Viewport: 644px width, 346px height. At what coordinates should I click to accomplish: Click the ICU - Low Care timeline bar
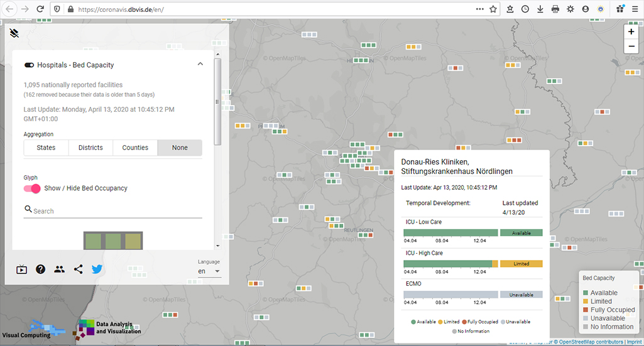coord(450,233)
